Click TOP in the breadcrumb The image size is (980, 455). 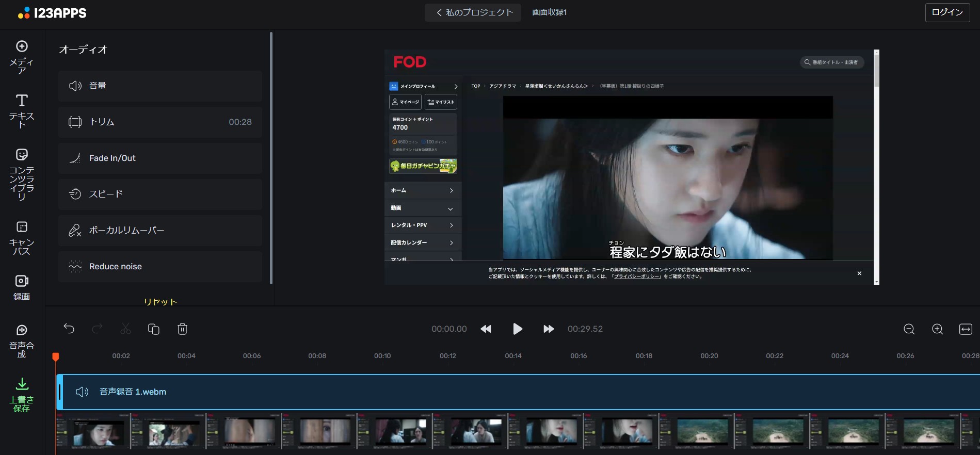pos(476,86)
